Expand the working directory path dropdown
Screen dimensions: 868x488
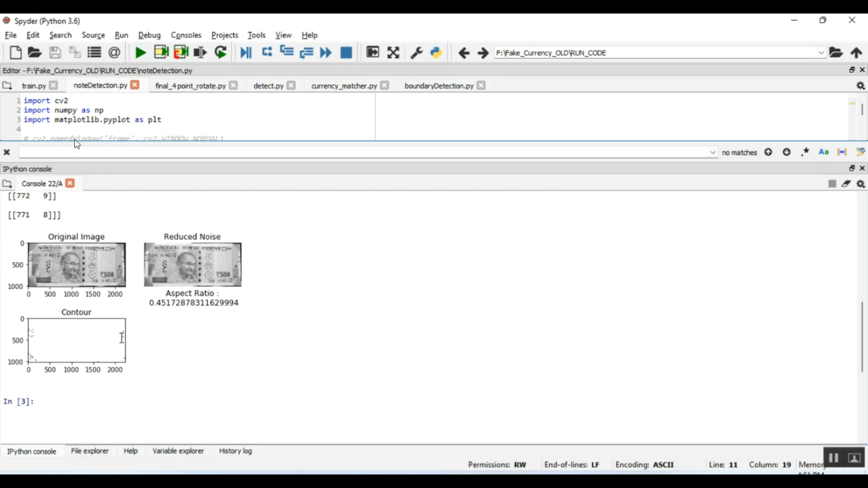[821, 53]
